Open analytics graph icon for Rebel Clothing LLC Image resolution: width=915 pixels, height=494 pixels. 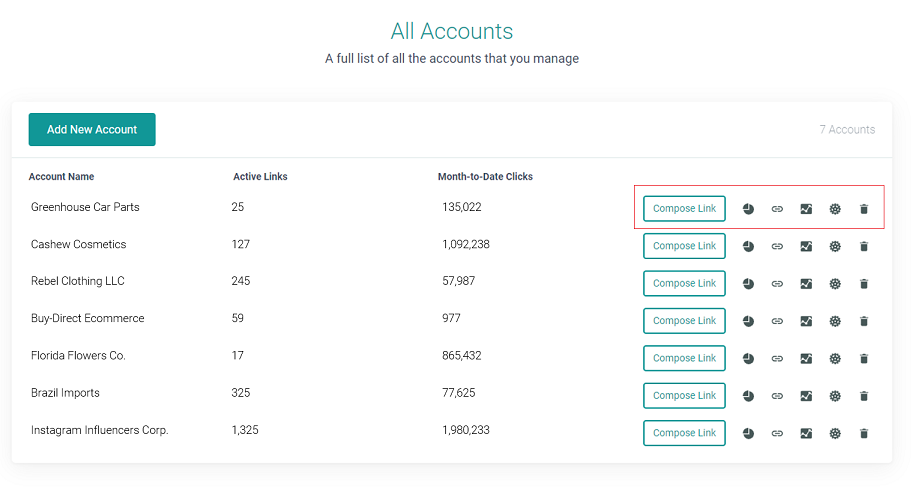coord(806,283)
